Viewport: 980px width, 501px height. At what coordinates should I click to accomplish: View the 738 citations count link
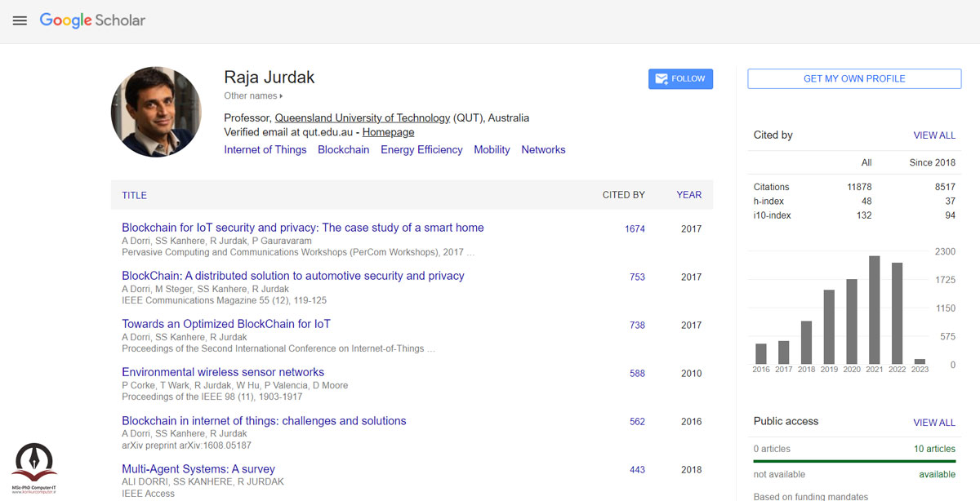(638, 326)
